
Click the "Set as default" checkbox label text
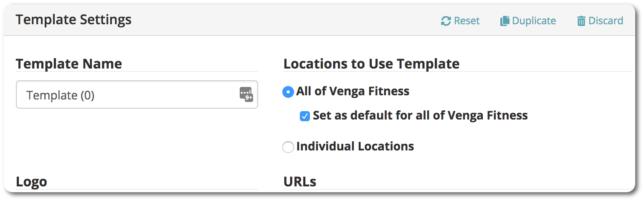click(x=420, y=115)
